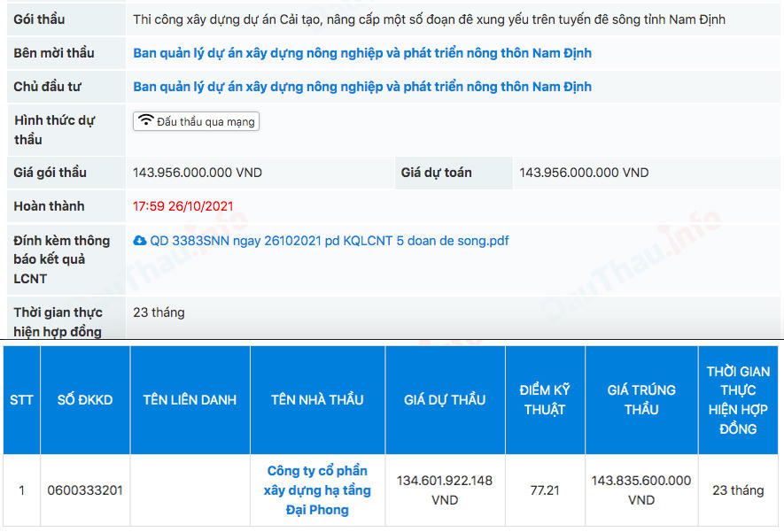Click the wifi icon in Đấu thầu badge

146,120
